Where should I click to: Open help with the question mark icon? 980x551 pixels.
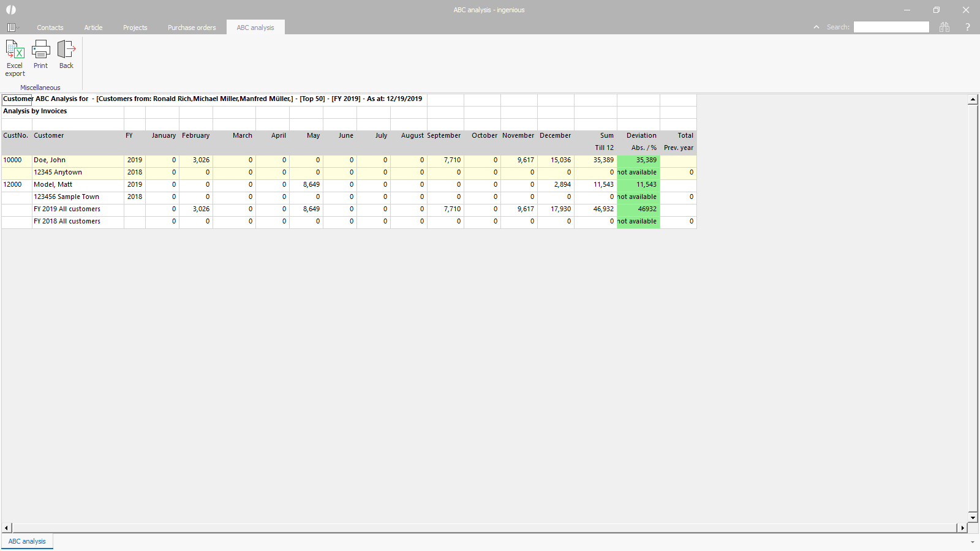coord(967,27)
